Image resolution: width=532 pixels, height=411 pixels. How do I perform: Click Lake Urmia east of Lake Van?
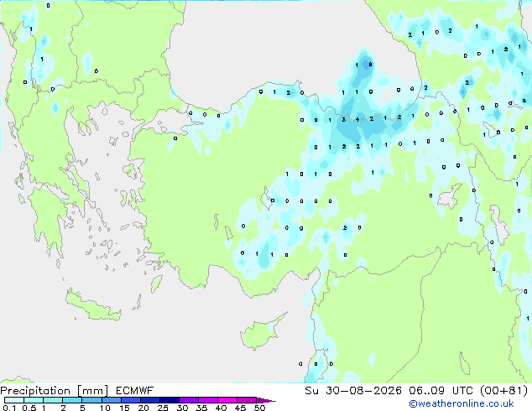(x=499, y=223)
